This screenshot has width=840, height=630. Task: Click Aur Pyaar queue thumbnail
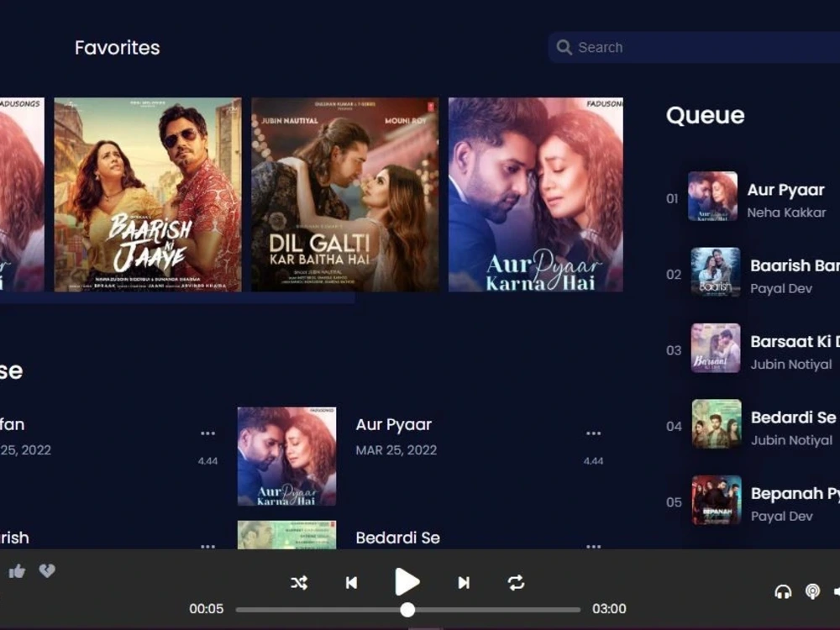point(712,196)
